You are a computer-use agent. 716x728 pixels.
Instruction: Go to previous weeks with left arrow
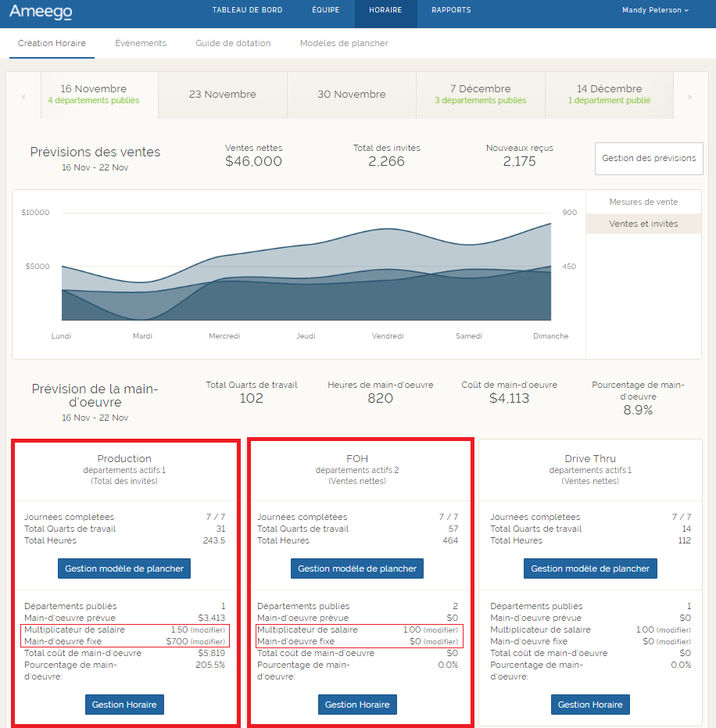[x=23, y=97]
